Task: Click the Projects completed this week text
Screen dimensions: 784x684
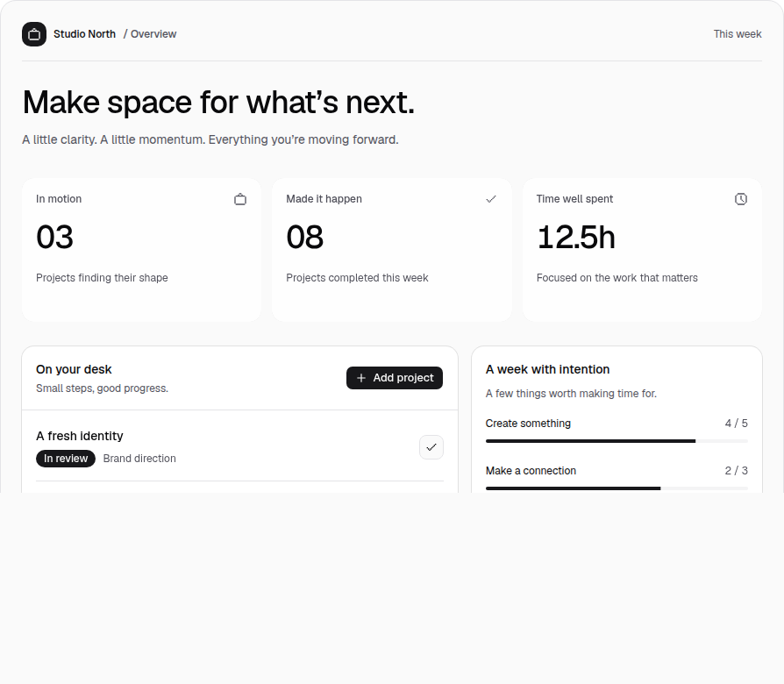Action: [357, 278]
